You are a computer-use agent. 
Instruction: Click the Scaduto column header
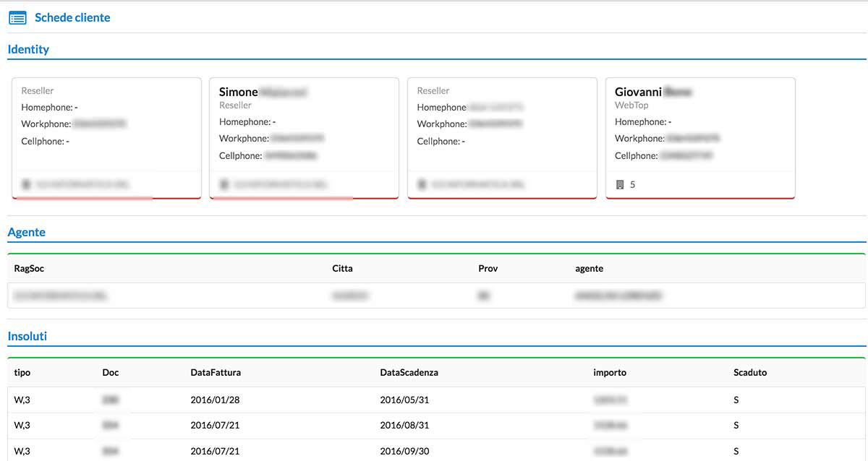(x=749, y=372)
